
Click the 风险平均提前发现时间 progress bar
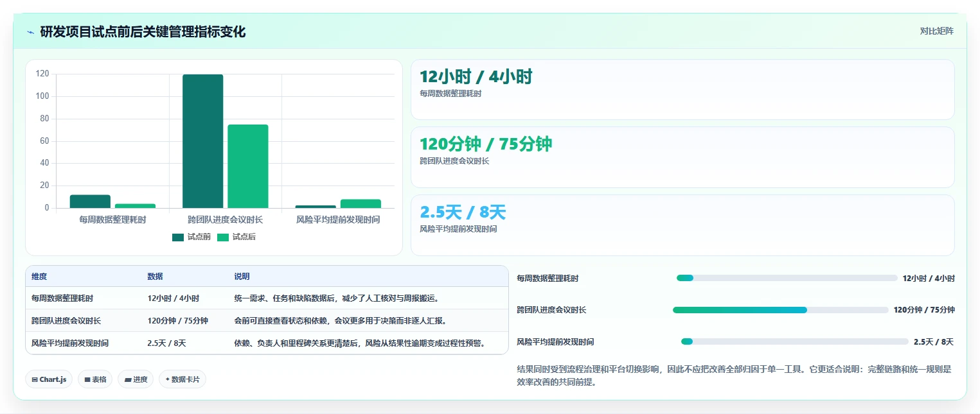(794, 341)
